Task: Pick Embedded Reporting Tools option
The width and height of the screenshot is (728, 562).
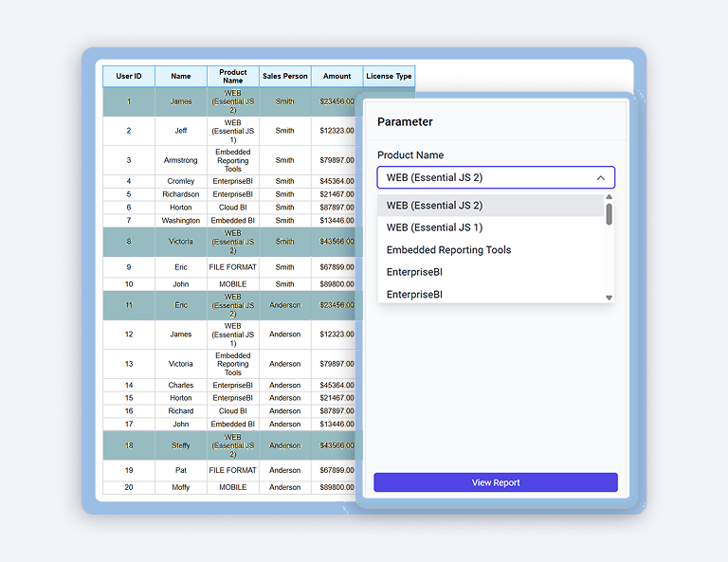Action: click(x=491, y=249)
